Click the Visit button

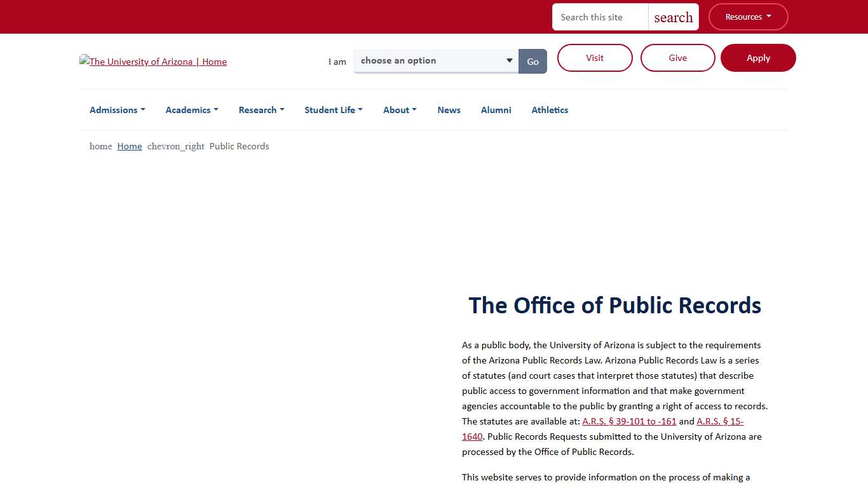coord(595,58)
